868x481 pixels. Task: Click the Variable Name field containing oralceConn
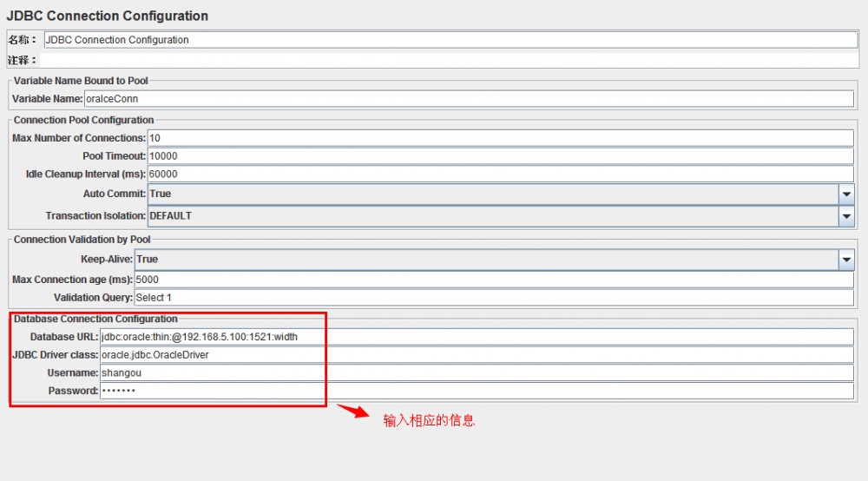point(469,98)
